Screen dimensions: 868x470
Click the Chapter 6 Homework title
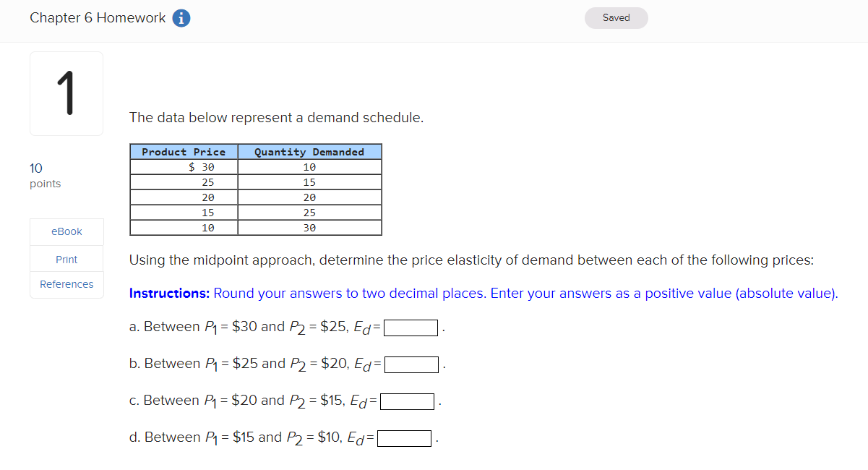click(x=99, y=17)
